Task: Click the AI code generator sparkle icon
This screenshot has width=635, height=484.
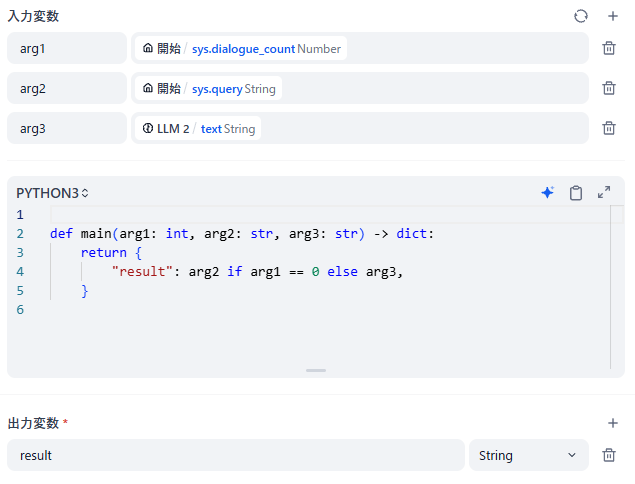Action: [x=547, y=193]
